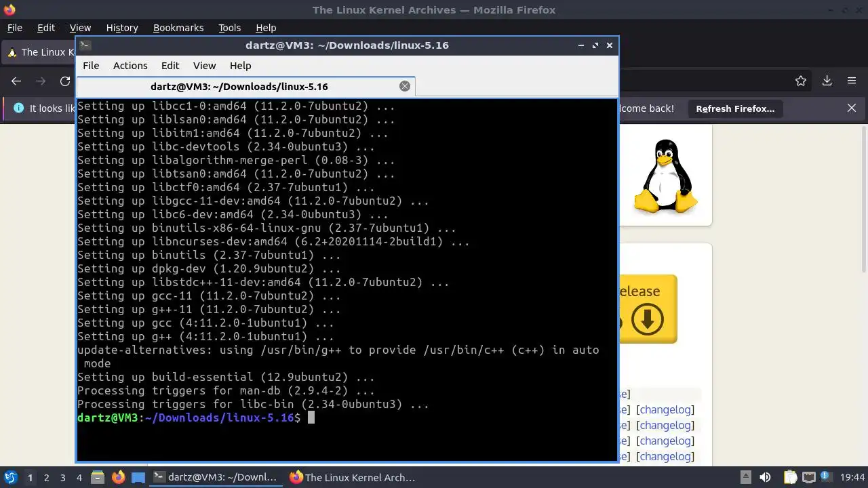The image size is (868, 488).
Task: Select the terminal task in the taskbar
Action: 216,477
